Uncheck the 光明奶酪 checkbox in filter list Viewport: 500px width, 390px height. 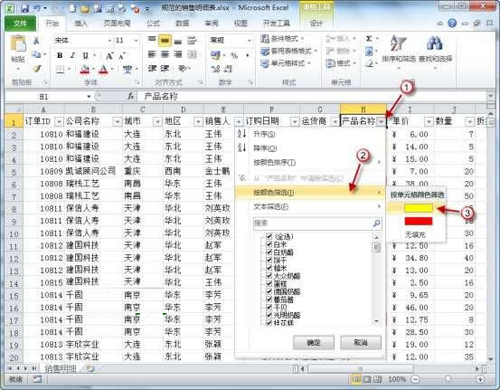(x=269, y=315)
